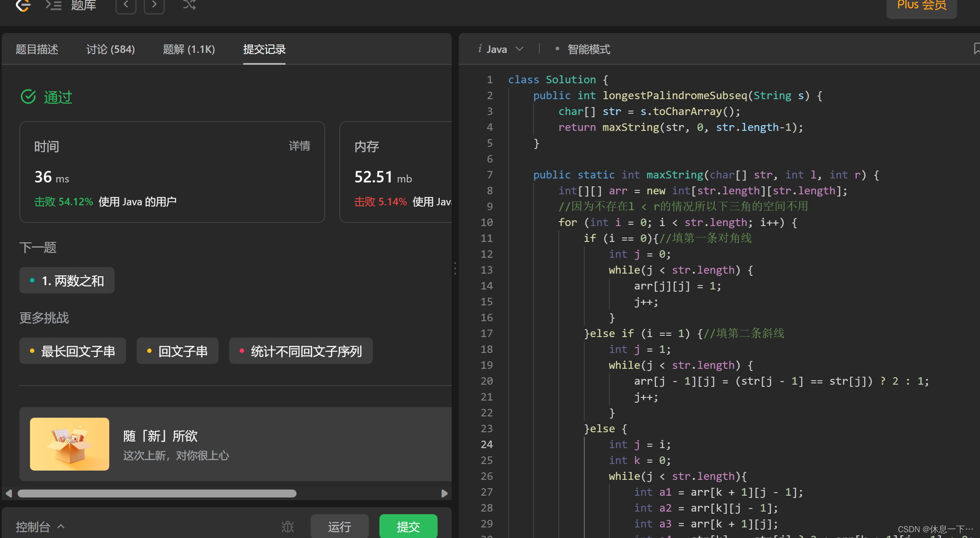Click '击败 54.12%' text
This screenshot has height=538, width=980.
coord(64,202)
